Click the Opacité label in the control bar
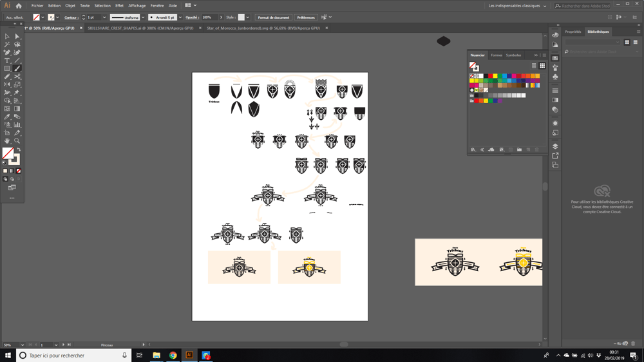644x362 pixels. pyautogui.click(x=192, y=17)
